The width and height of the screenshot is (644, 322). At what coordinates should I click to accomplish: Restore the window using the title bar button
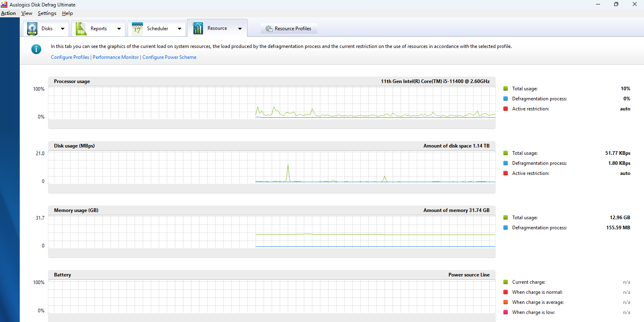(616, 4)
